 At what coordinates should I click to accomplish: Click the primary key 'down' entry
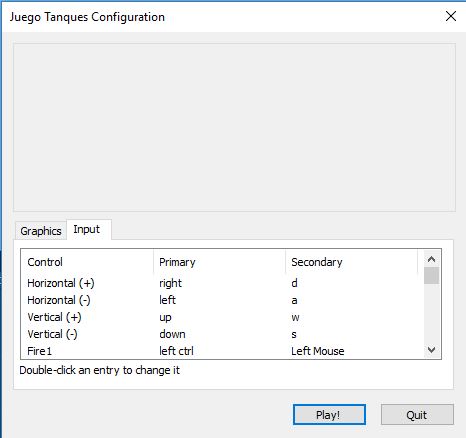(172, 334)
